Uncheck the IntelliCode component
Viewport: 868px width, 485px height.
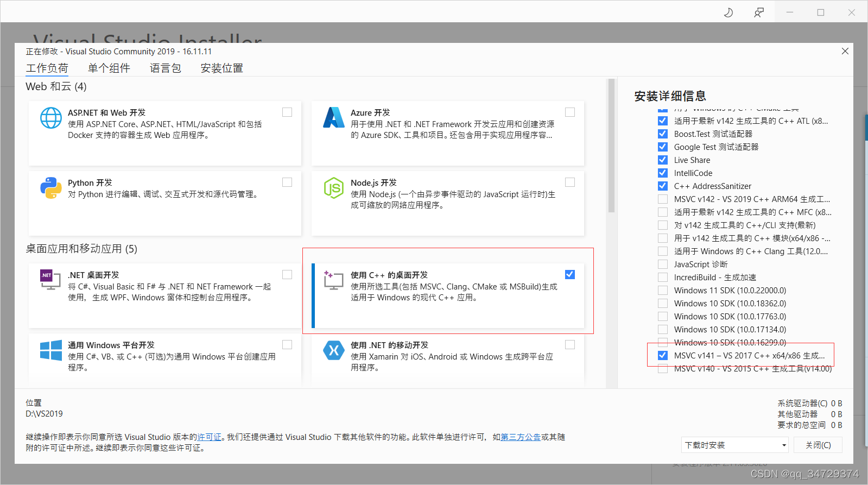tap(663, 173)
